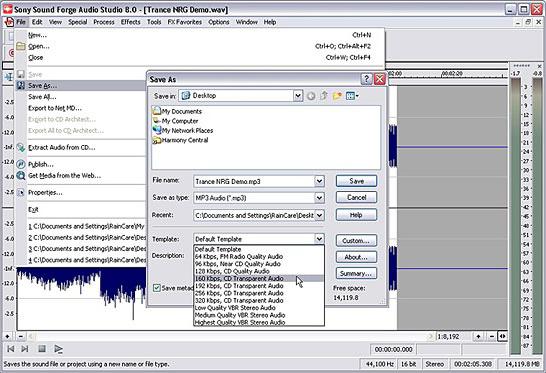Click the Open folder icon in the File menu
The width and height of the screenshot is (546, 373).
[21, 46]
